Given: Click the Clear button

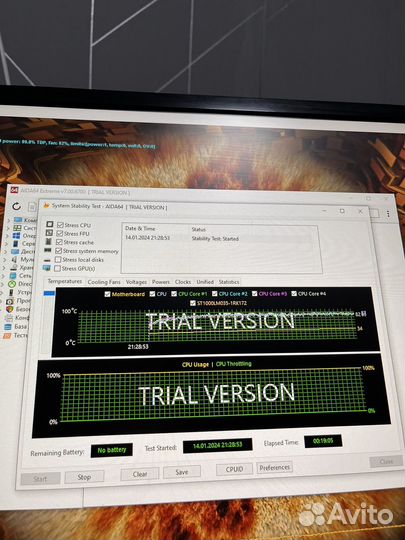Looking at the screenshot, I should click(x=140, y=474).
